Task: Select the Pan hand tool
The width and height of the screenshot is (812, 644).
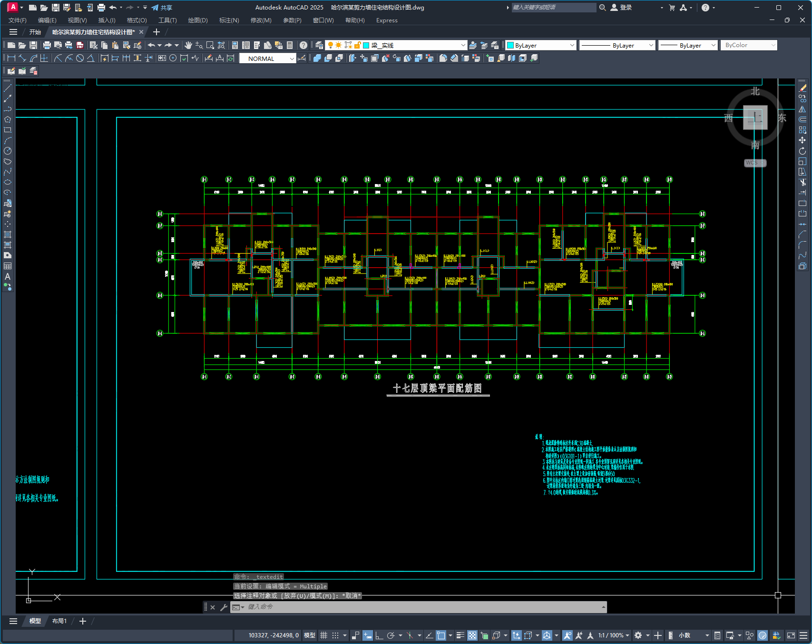Action: point(188,45)
